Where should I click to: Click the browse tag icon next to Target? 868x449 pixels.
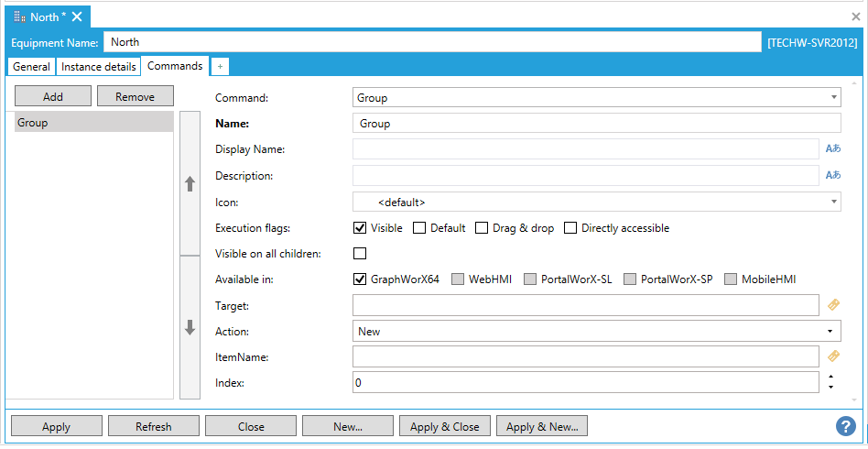pos(833,305)
